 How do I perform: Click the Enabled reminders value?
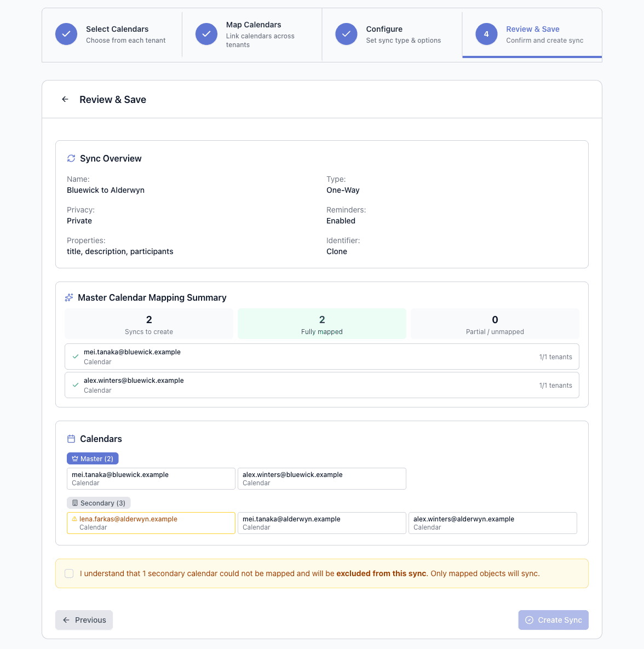click(x=341, y=221)
